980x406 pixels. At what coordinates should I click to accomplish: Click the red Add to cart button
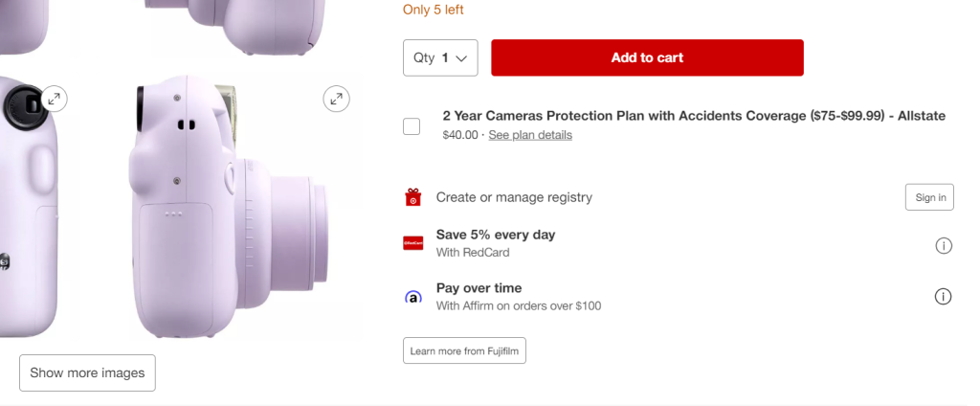[x=647, y=57]
